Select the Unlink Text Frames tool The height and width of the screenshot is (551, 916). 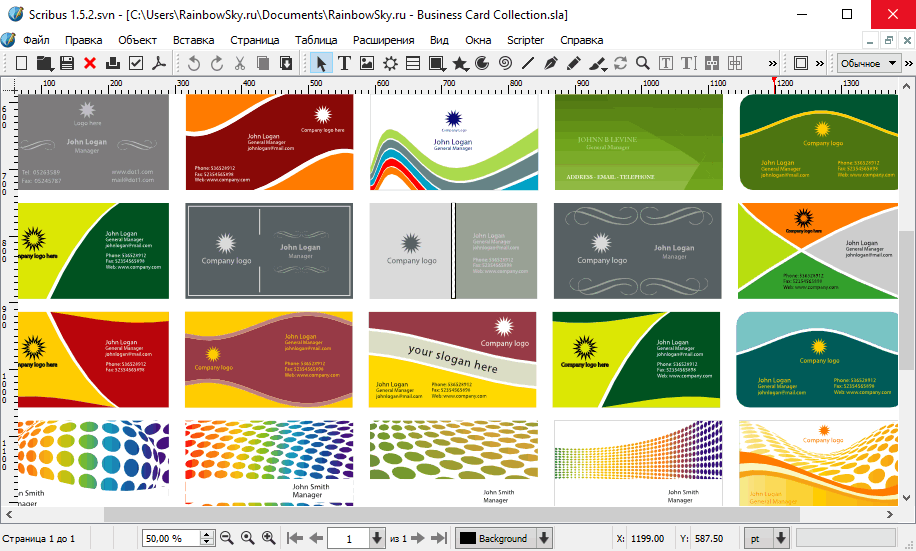click(734, 63)
